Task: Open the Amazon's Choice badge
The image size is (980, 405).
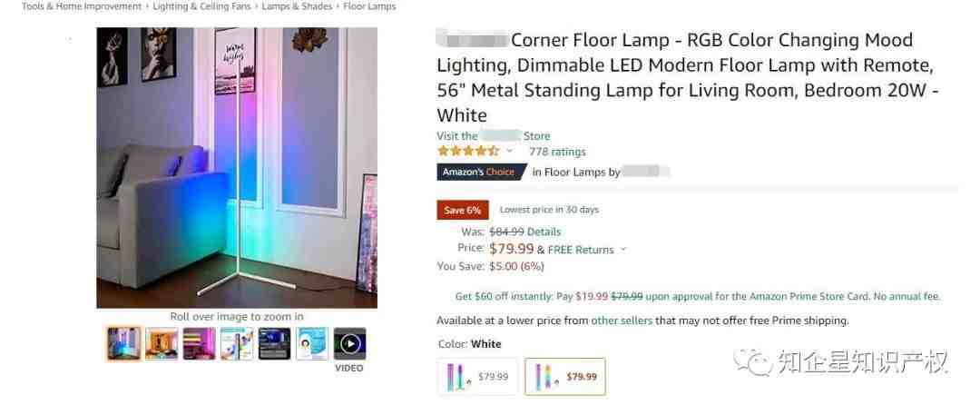Action: coord(480,172)
